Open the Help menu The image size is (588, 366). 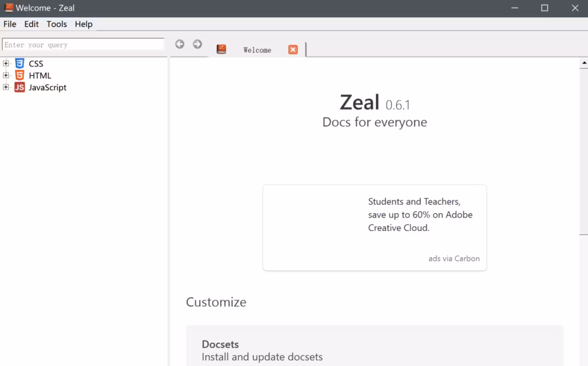click(84, 24)
